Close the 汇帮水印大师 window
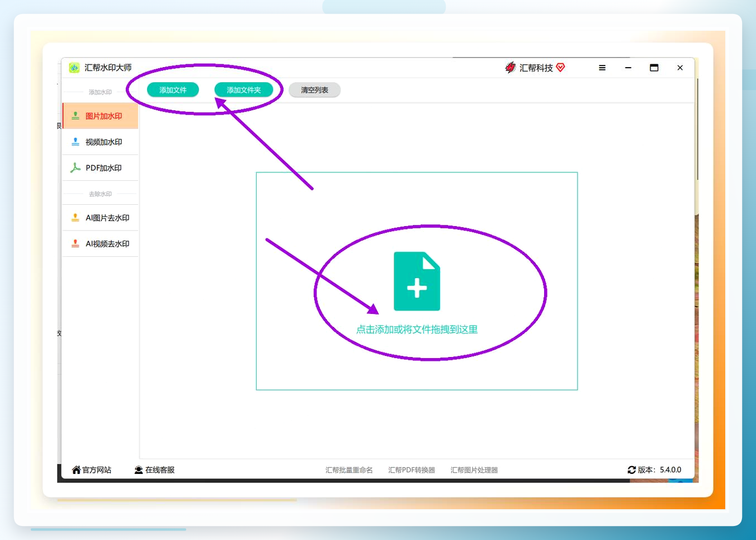Screen dimensions: 756x540 (x=680, y=68)
